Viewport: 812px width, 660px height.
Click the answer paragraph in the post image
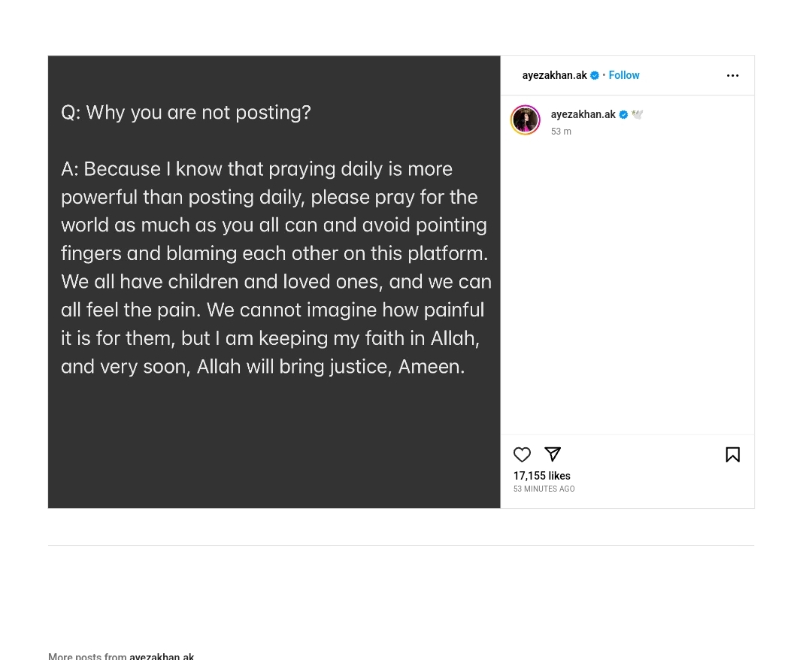pos(275,267)
